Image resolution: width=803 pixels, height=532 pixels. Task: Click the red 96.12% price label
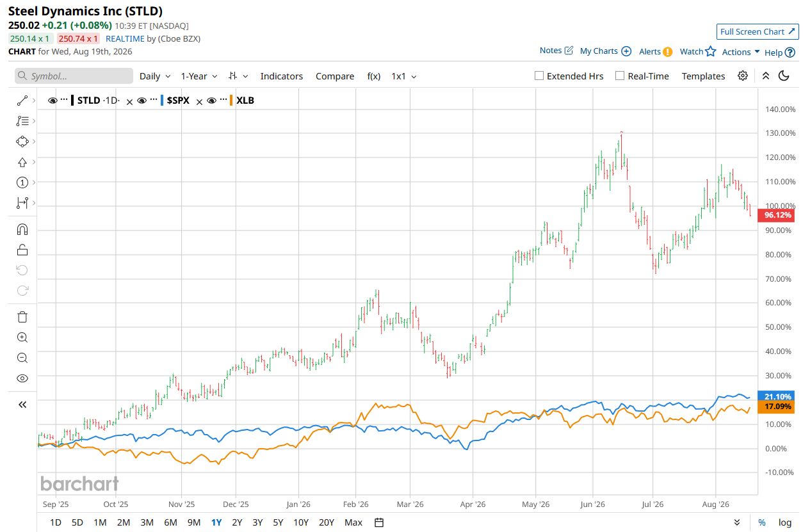(775, 215)
